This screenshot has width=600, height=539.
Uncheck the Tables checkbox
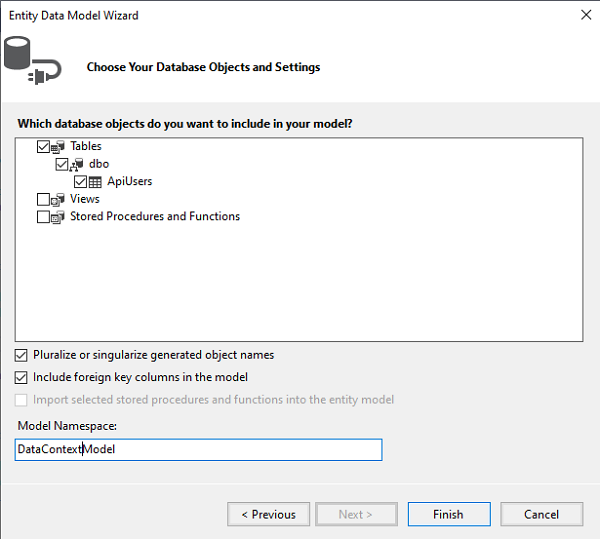click(43, 147)
